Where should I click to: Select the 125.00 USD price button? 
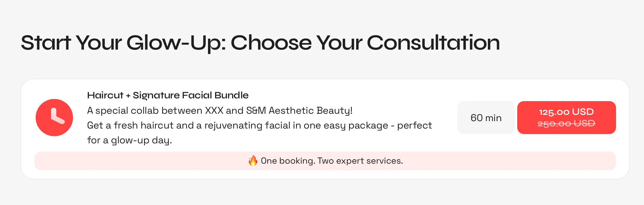566,118
